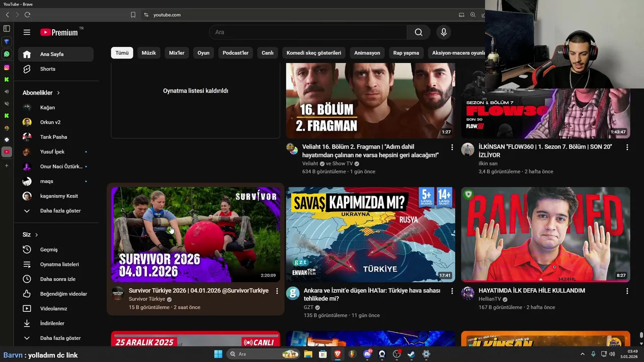Show hidden system tray icons

(583, 354)
